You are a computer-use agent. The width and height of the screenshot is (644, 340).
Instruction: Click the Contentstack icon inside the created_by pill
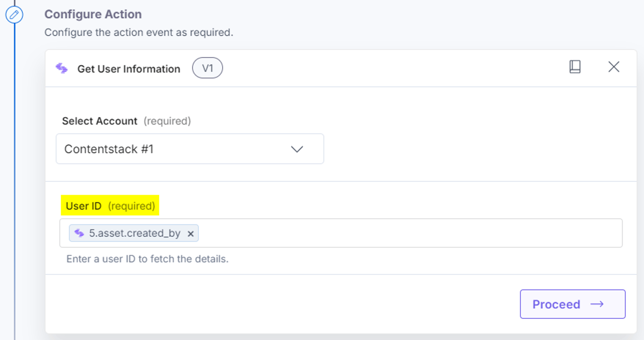(x=79, y=233)
